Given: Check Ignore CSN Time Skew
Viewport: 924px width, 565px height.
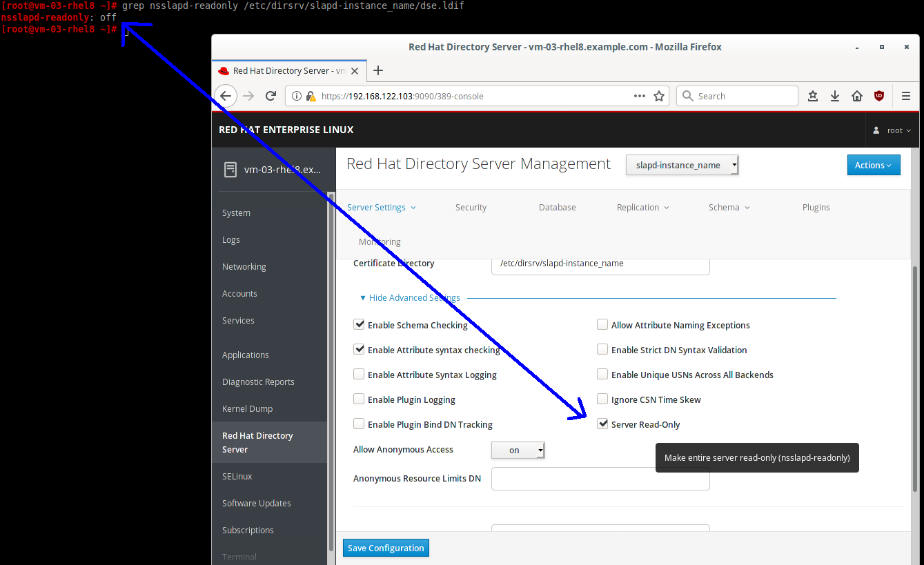Looking at the screenshot, I should [x=602, y=399].
